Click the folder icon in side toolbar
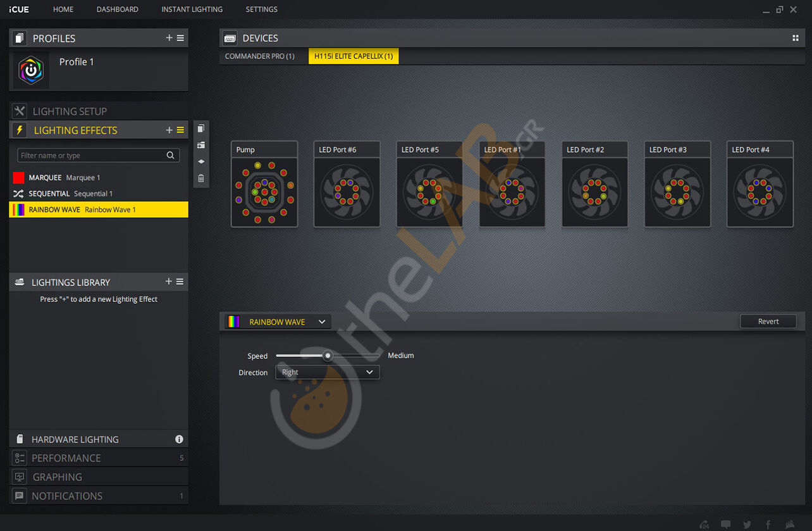This screenshot has width=812, height=531. coord(201,145)
